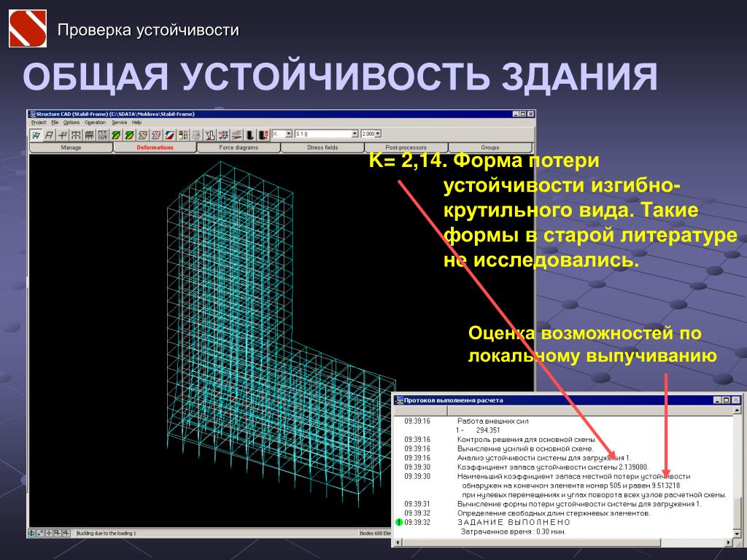The image size is (747, 560).
Task: Open the Service menu
Action: pyautogui.click(x=119, y=122)
